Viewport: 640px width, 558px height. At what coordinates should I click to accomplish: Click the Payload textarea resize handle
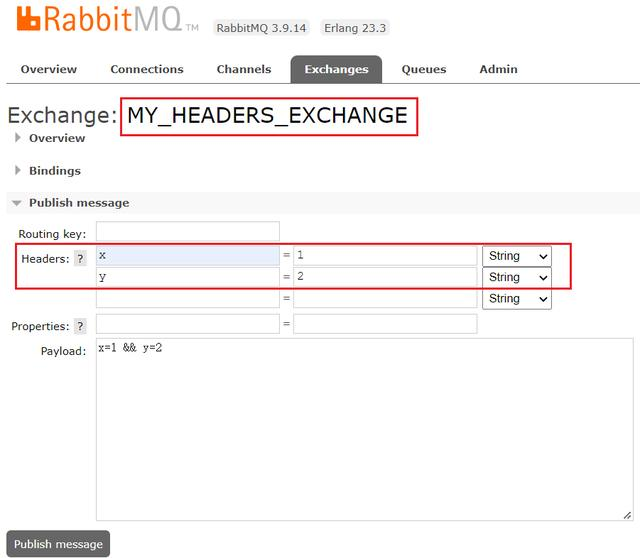pos(627,514)
